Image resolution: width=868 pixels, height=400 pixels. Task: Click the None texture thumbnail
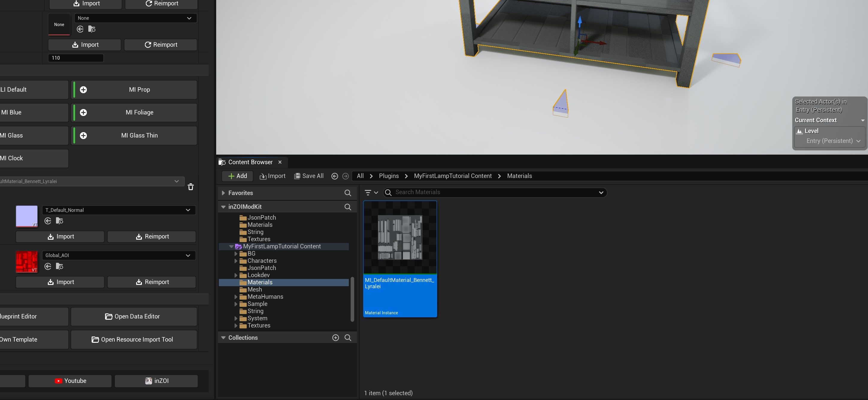coord(59,24)
